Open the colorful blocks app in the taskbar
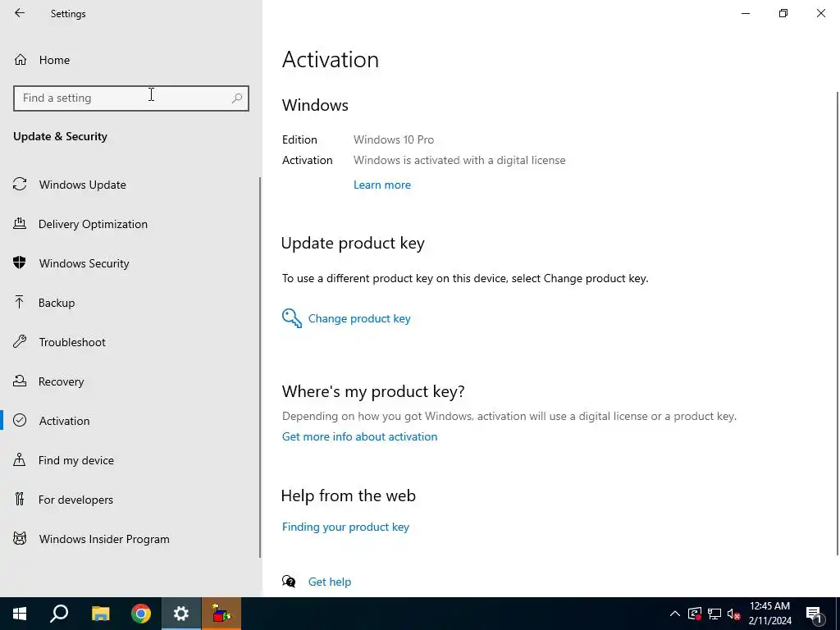 (221, 614)
